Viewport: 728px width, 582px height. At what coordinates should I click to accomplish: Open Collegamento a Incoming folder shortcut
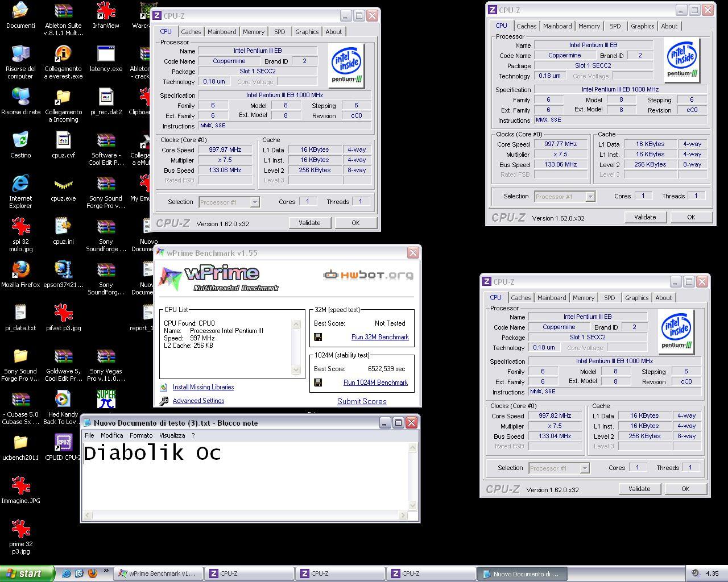(x=63, y=106)
